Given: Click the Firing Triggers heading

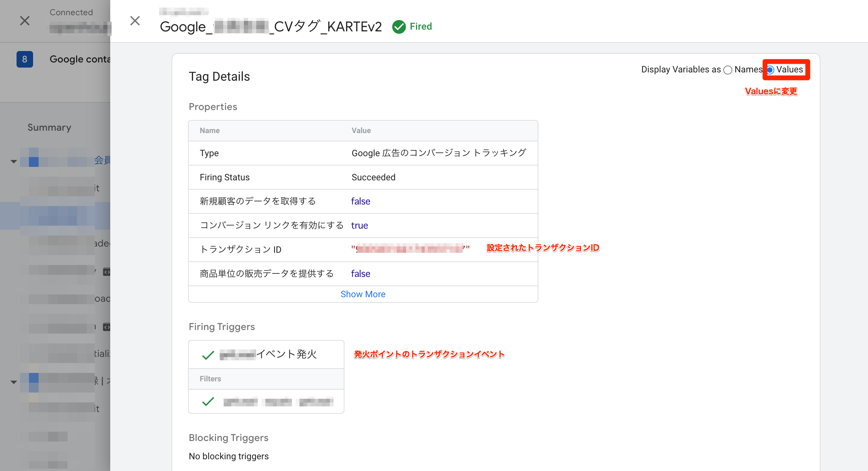Looking at the screenshot, I should click(x=222, y=327).
